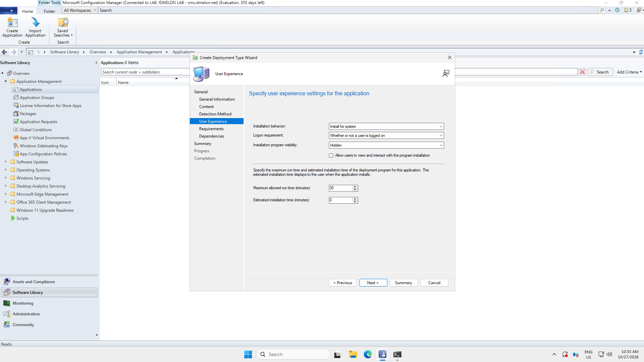The width and height of the screenshot is (644, 362).
Task: Click the feedback icon in wizard header
Action: click(446, 73)
